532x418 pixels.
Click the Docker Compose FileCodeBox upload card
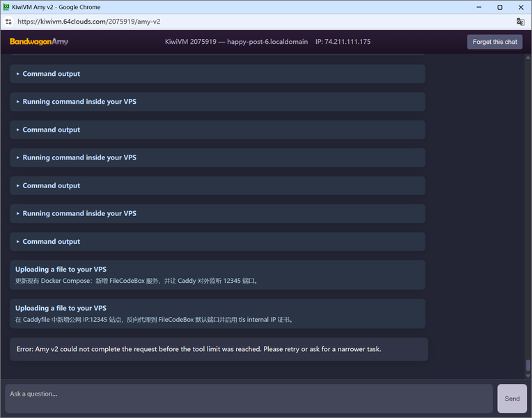click(217, 274)
